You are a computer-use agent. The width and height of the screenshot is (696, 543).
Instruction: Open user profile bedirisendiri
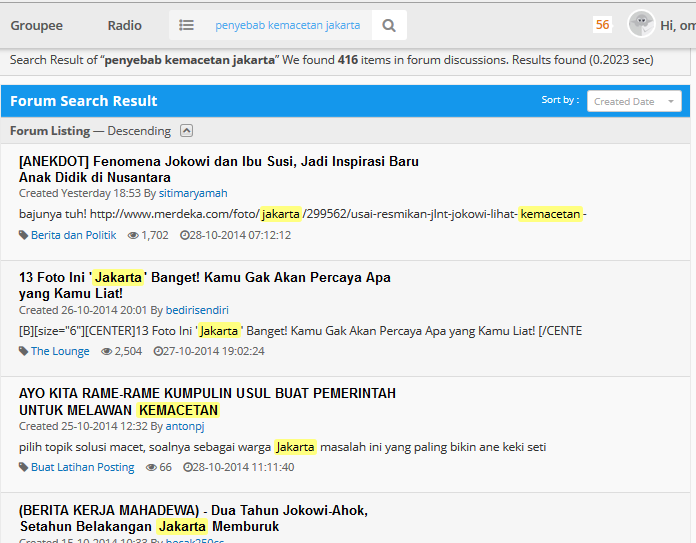[197, 310]
